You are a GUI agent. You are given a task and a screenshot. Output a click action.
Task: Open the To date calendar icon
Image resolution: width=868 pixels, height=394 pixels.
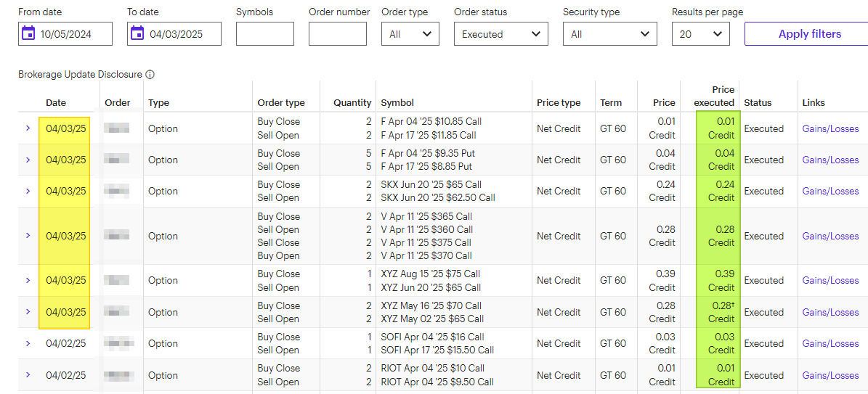(x=137, y=34)
